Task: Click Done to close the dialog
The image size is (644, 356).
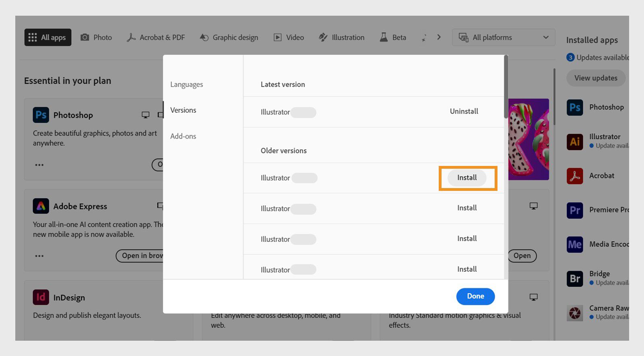Action: coord(475,296)
